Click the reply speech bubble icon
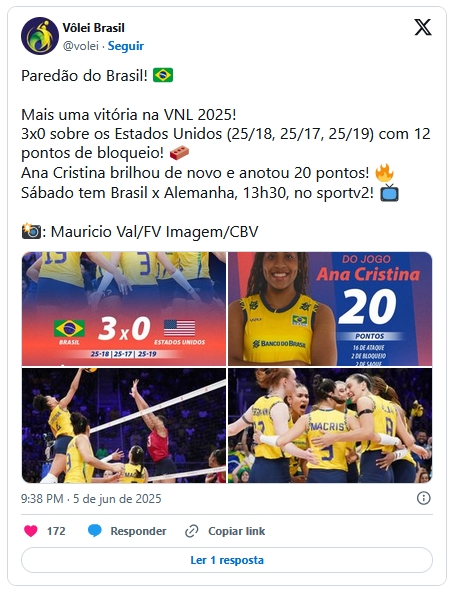Viewport: 454px width, 597px height. coord(94,531)
